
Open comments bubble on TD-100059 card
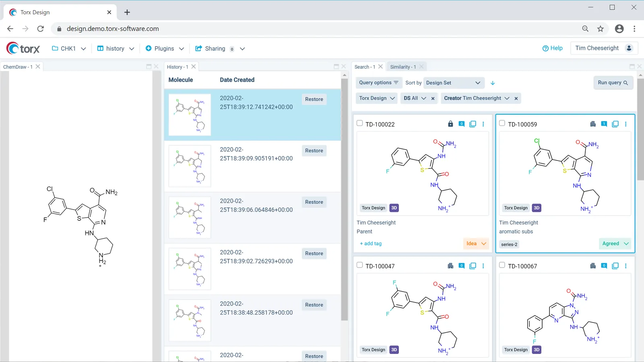click(604, 124)
